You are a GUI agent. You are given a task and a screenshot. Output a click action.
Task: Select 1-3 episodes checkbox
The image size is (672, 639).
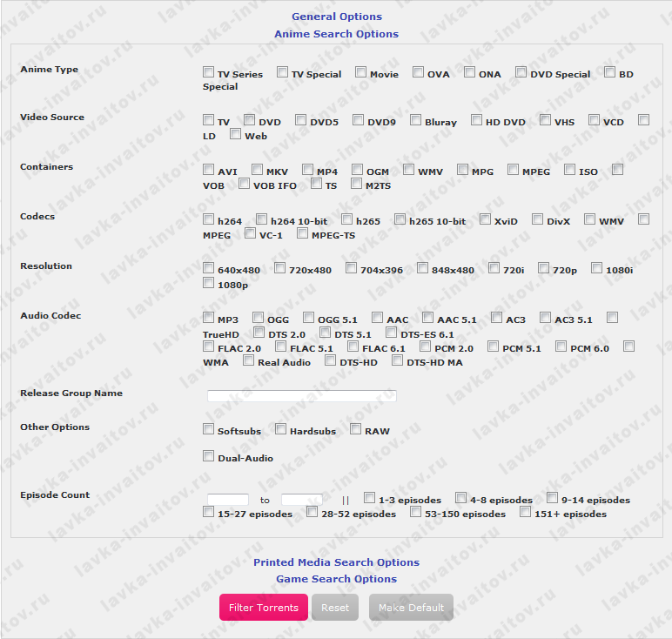coord(369,498)
